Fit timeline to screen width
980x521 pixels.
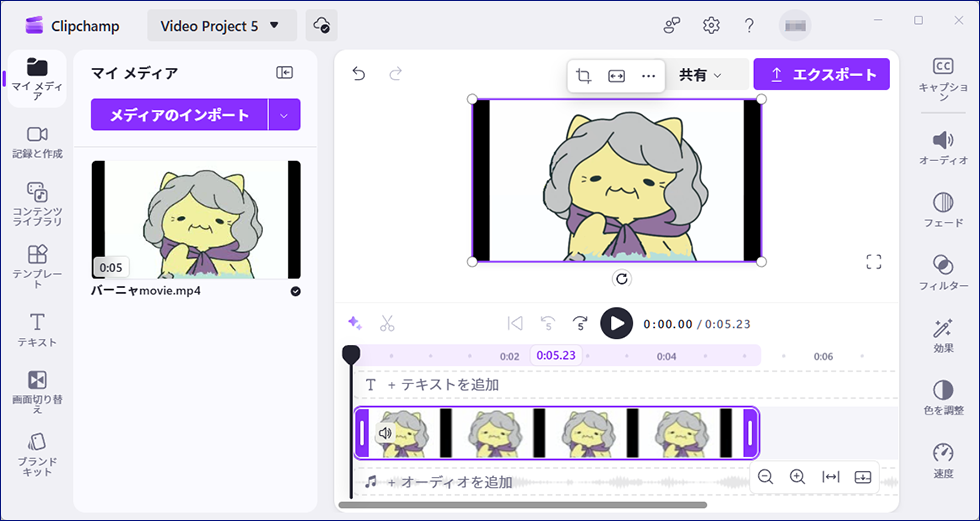830,477
